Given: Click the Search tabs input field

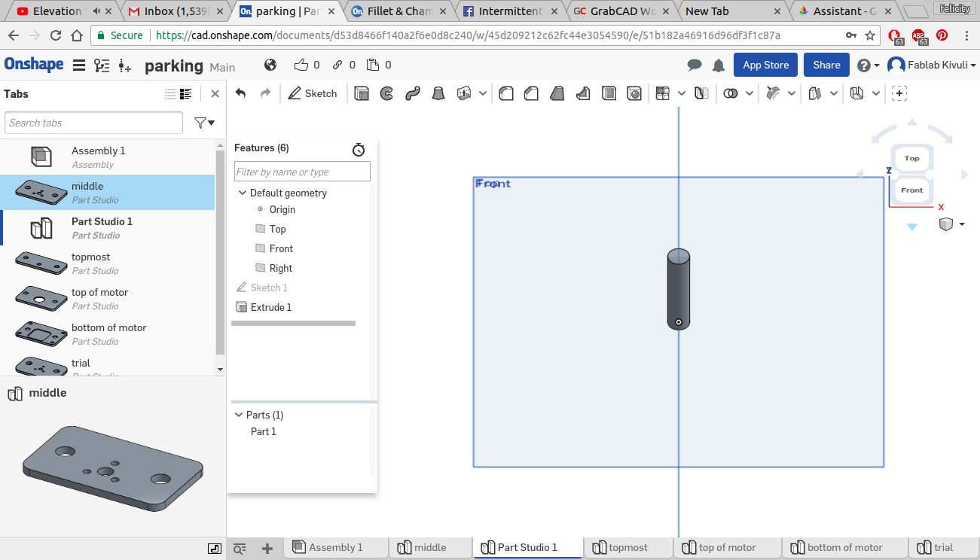Looking at the screenshot, I should coord(94,123).
